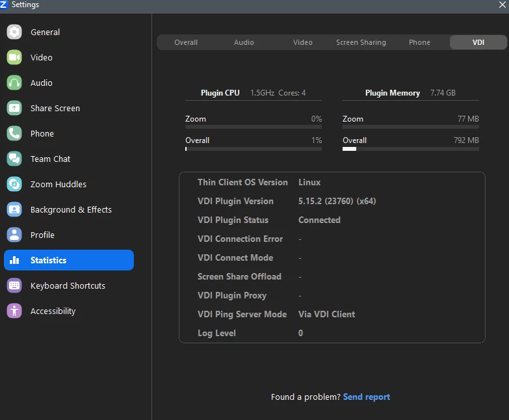Close the Settings window

click(x=502, y=5)
